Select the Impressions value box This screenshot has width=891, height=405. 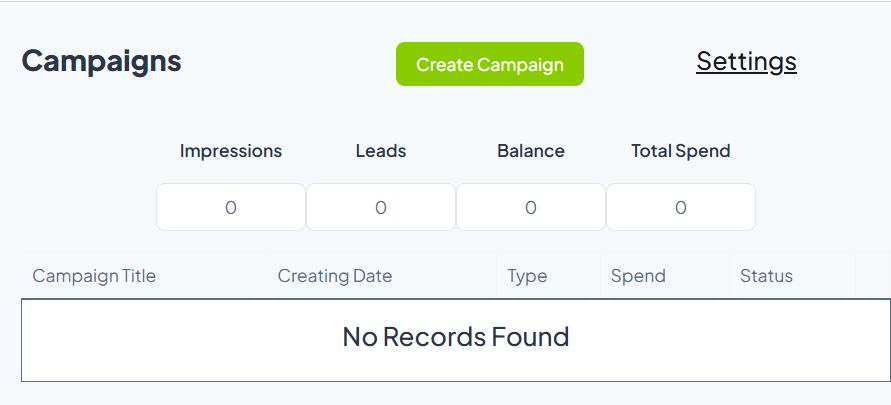231,207
